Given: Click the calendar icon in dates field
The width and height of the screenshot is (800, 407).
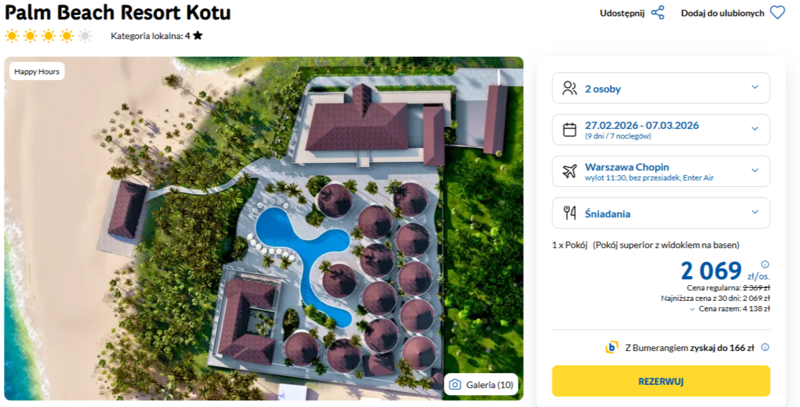Looking at the screenshot, I should click(570, 129).
